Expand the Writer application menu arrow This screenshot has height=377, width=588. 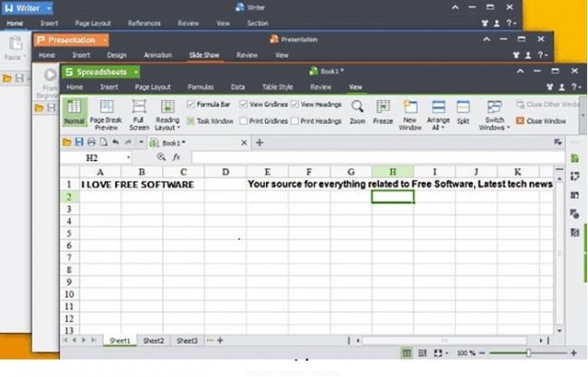49,8
